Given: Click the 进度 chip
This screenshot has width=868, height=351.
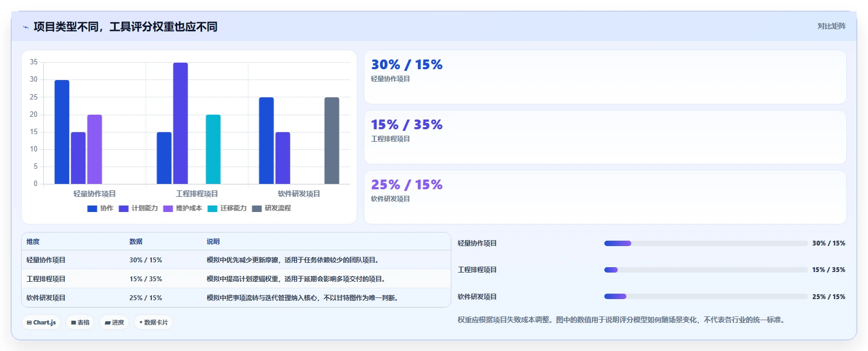Looking at the screenshot, I should [114, 322].
